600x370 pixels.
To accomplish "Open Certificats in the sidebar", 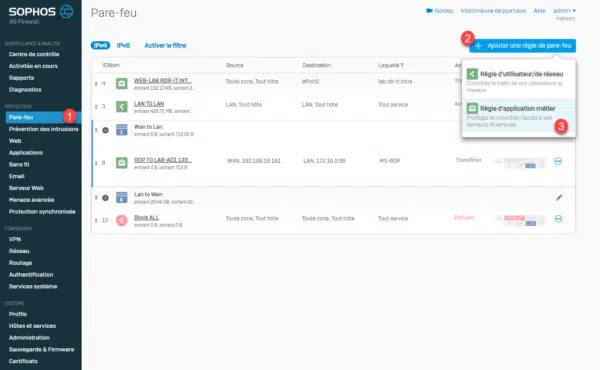I will pos(23,361).
